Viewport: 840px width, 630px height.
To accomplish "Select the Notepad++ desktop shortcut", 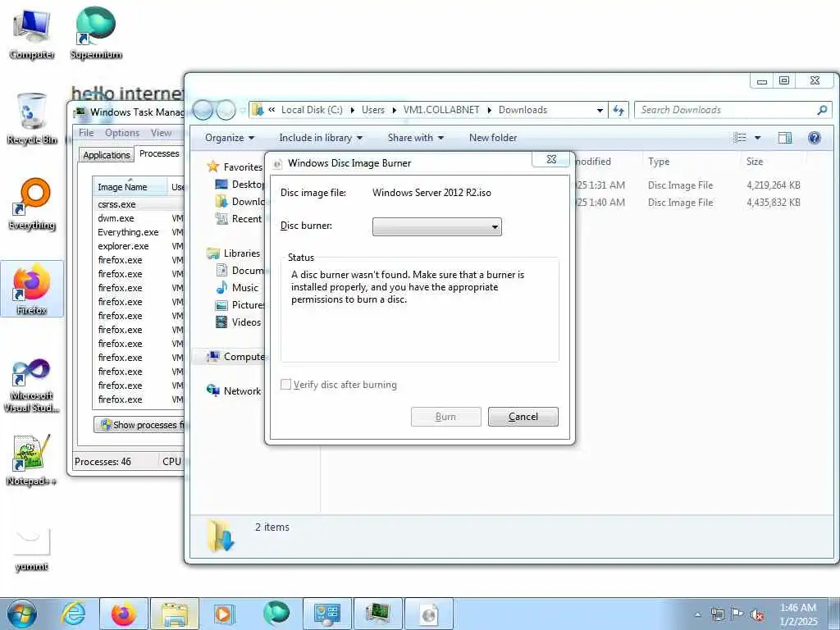I will click(32, 459).
